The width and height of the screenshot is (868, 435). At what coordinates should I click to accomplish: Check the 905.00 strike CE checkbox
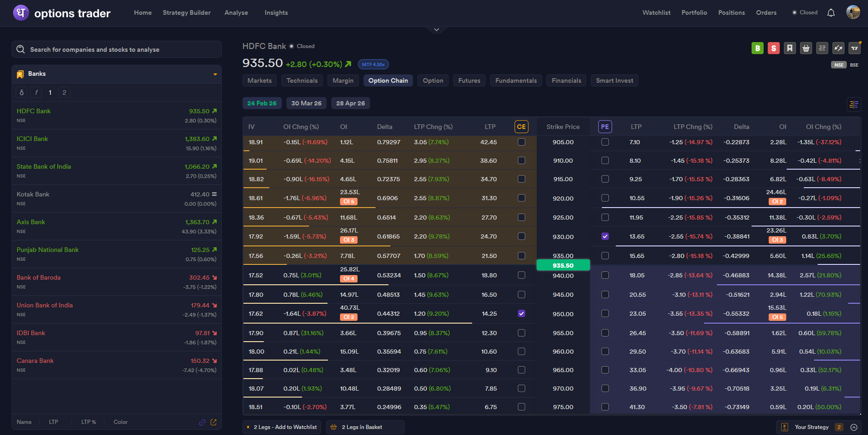point(521,142)
